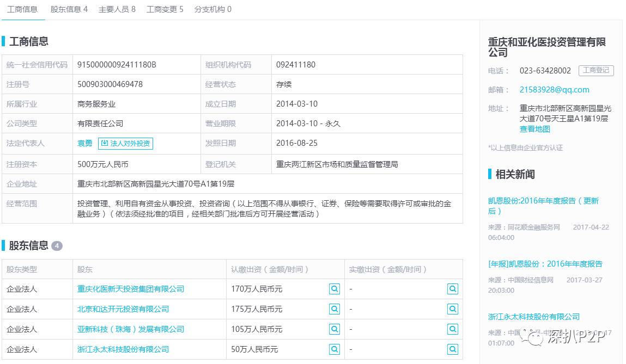Click establishment date 2014-03-10

click(x=296, y=104)
